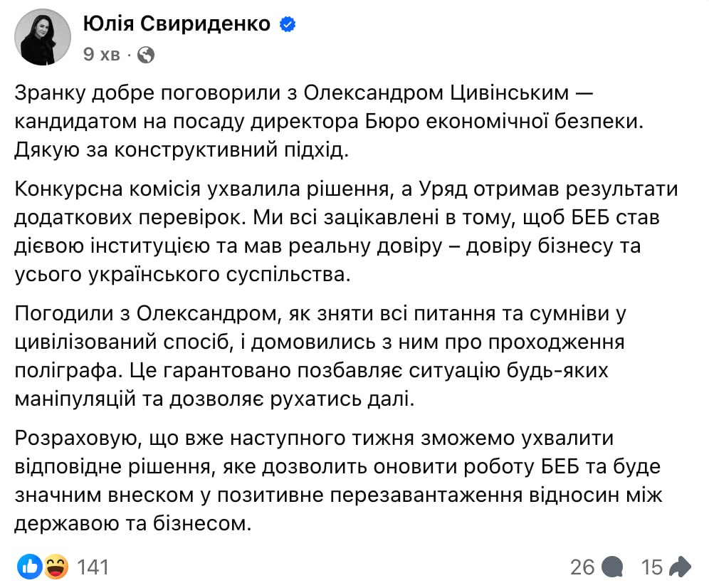This screenshot has height=588, width=709.
Task: Click the author name Юлія Свириденко
Action: (177, 24)
